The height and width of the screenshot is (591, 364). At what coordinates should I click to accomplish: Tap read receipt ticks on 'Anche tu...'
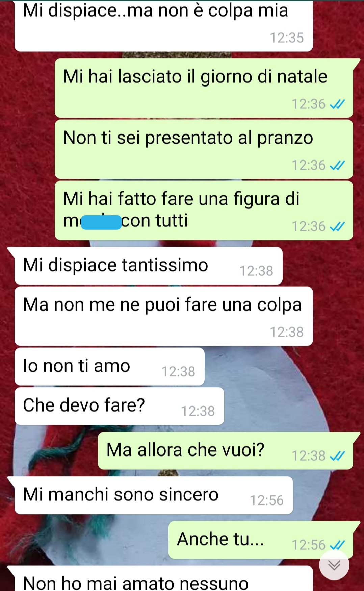337,545
